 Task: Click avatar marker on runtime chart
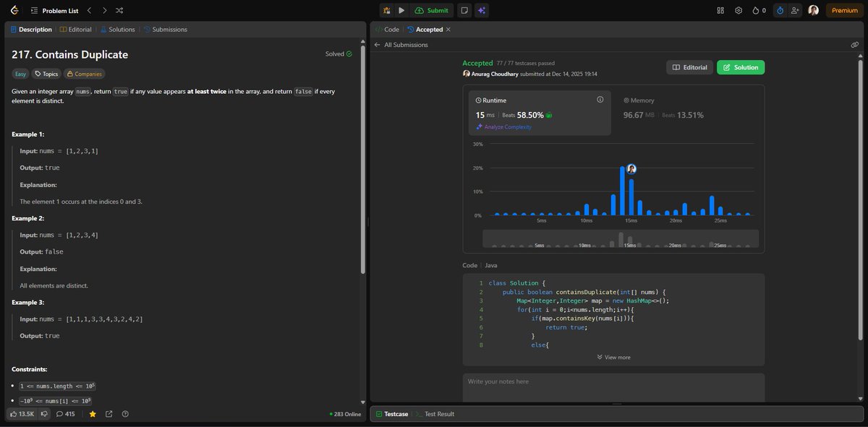point(631,169)
